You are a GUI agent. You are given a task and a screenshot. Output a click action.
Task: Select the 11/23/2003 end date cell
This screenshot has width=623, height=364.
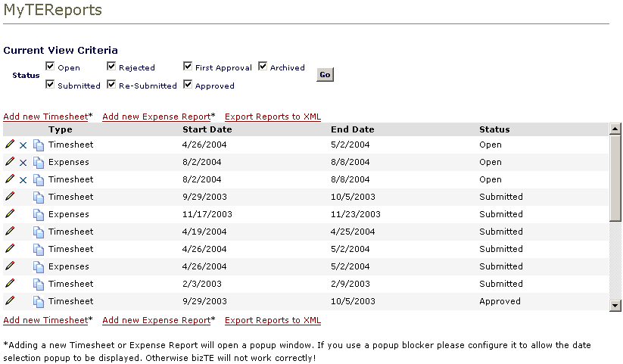tap(356, 214)
